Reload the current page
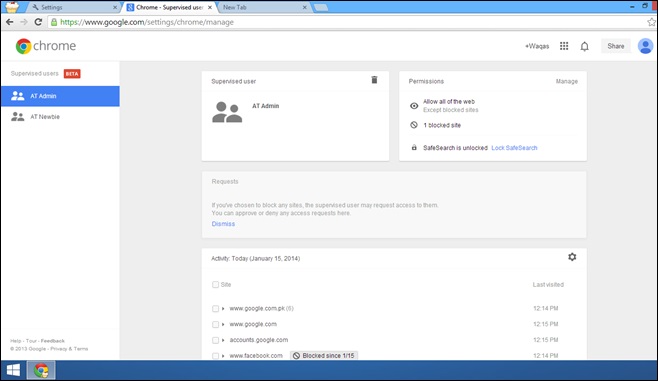 [38, 22]
